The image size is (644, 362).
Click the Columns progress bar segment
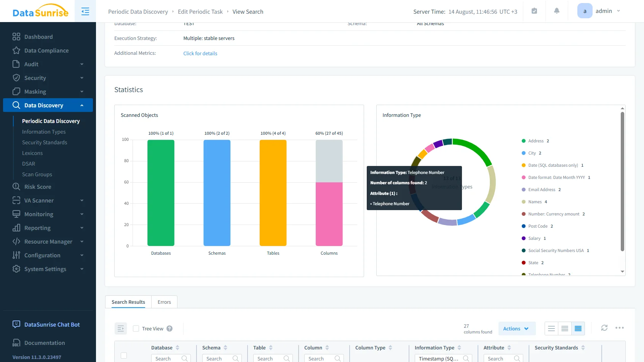(329, 213)
